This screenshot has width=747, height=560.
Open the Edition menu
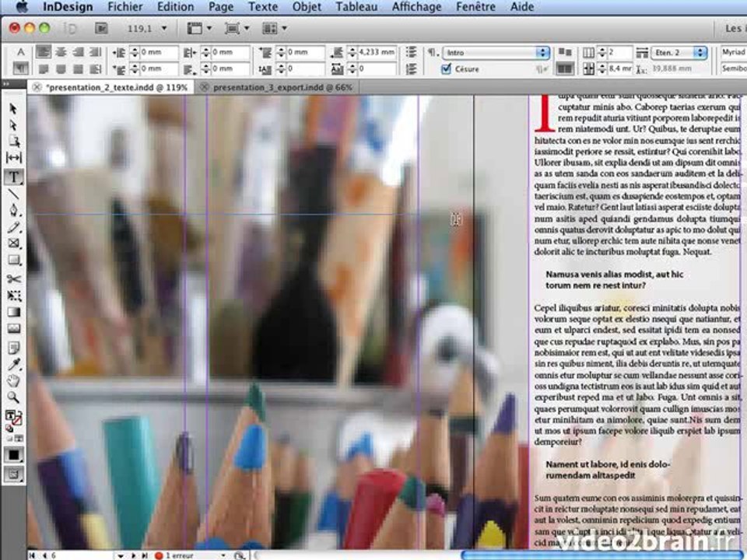click(175, 7)
